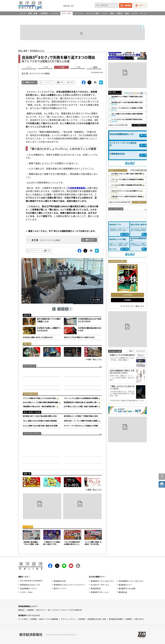Image resolution: width=165 pixels, height=644 pixels.
Task: Open the キャリア・教育 navigation tab
Action: click(93, 13)
